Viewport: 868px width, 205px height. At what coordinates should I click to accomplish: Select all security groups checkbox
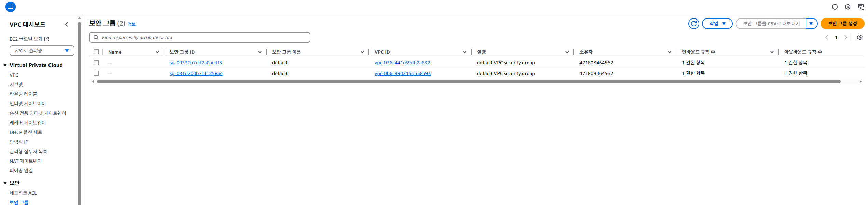pyautogui.click(x=96, y=52)
